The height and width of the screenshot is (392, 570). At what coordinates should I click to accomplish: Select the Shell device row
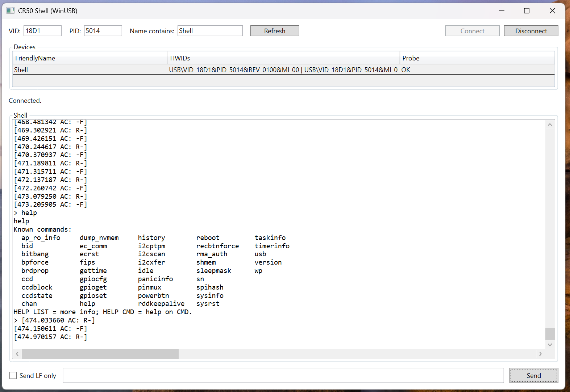coord(90,69)
